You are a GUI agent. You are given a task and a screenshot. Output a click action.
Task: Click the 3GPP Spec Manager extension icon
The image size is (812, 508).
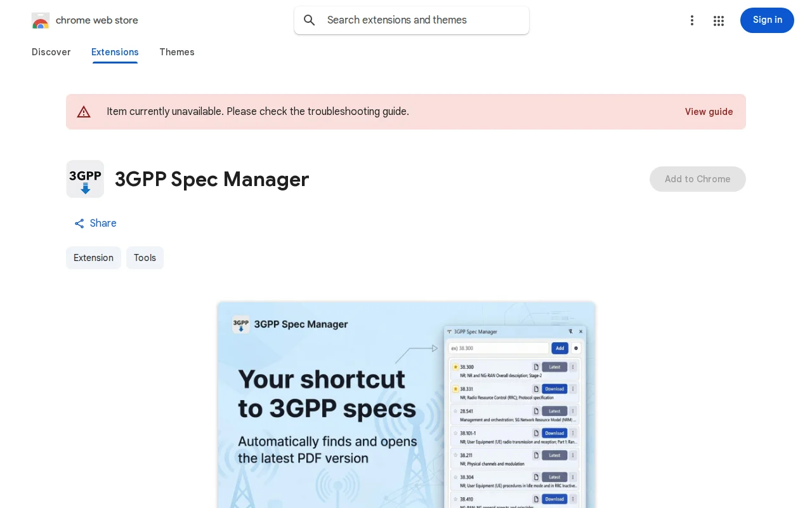point(85,179)
